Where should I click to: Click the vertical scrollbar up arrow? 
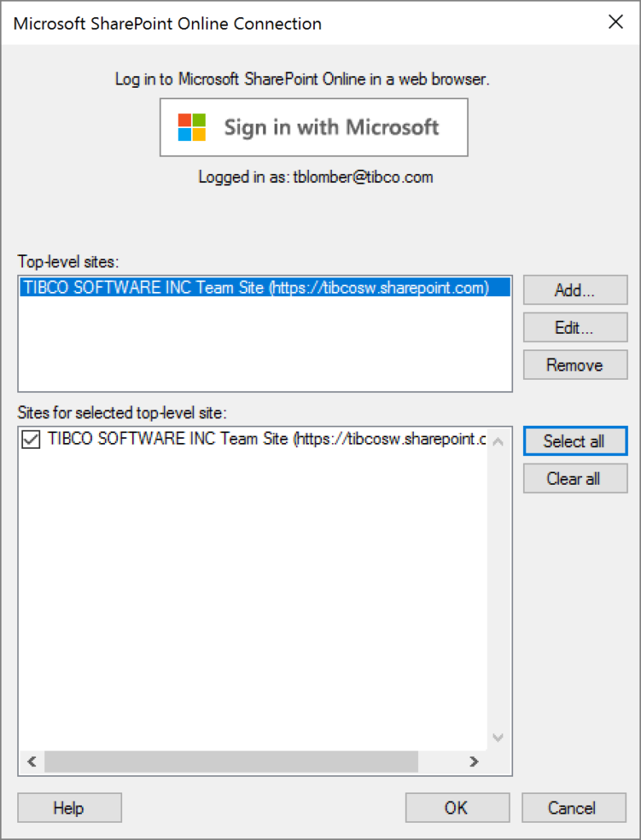pyautogui.click(x=498, y=442)
